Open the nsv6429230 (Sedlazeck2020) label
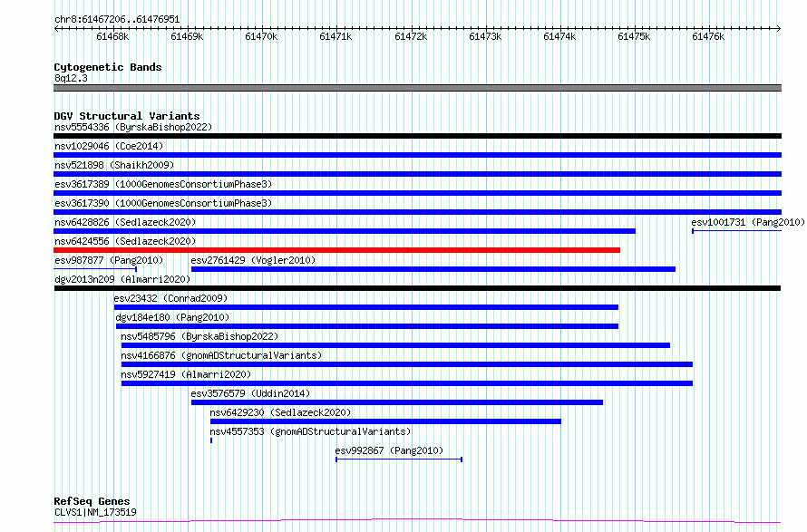Screen dimensions: 807x532 pyautogui.click(x=280, y=412)
